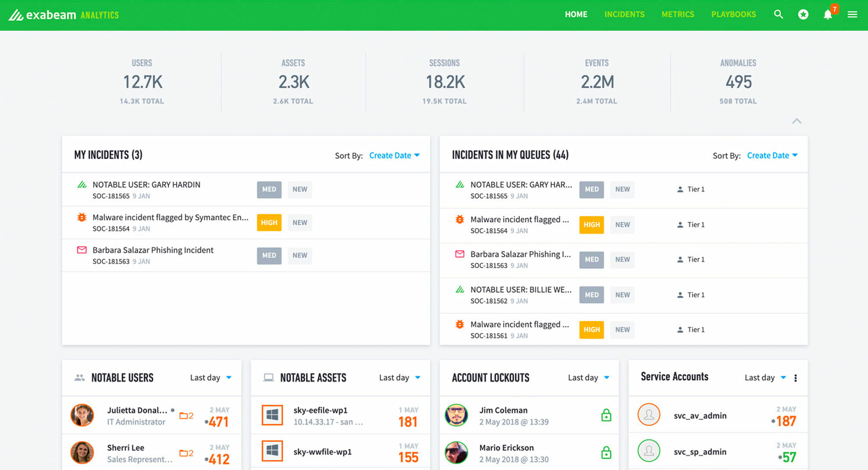Viewport: 868px width, 470px height.
Task: Open the Playbooks section
Action: pyautogui.click(x=733, y=14)
